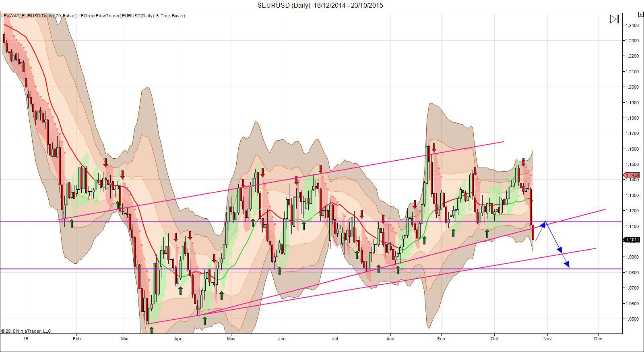644x352 pixels.
Task: Click the Mar label on time axis
Action: click(124, 339)
